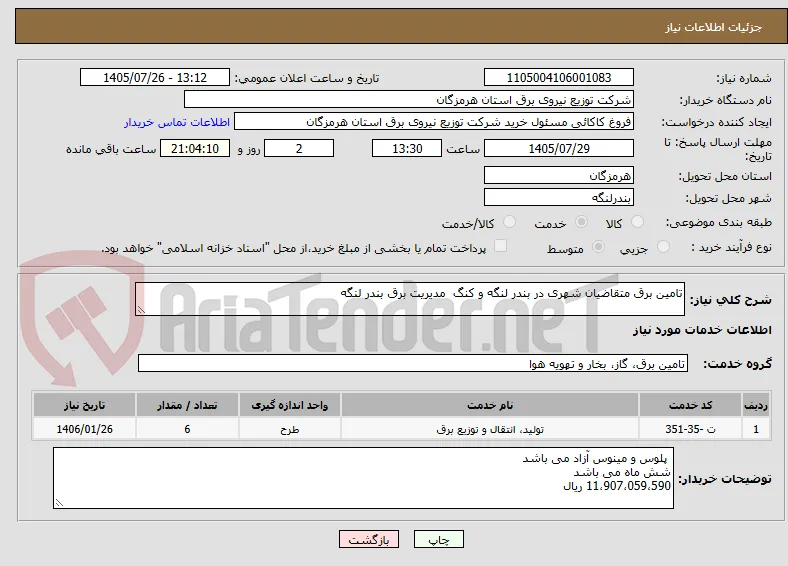This screenshot has width=788, height=566.
Task: Click the delivery province field هرمزگان
Action: (559, 175)
